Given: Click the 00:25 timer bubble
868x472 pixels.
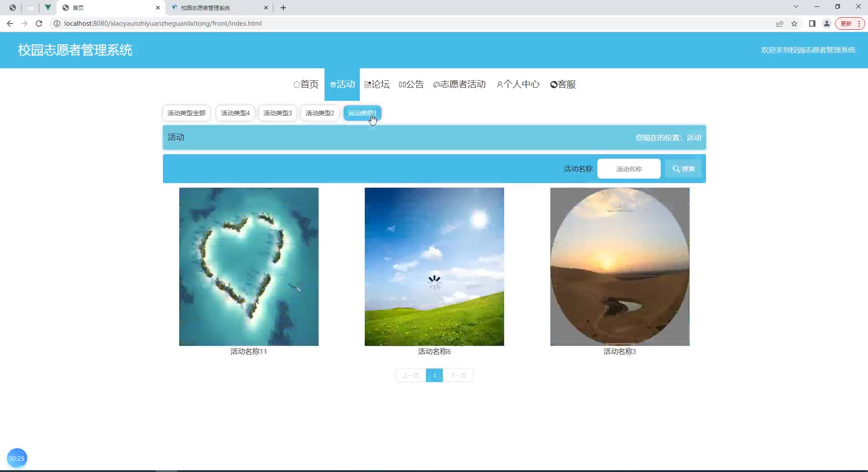Looking at the screenshot, I should pyautogui.click(x=17, y=458).
